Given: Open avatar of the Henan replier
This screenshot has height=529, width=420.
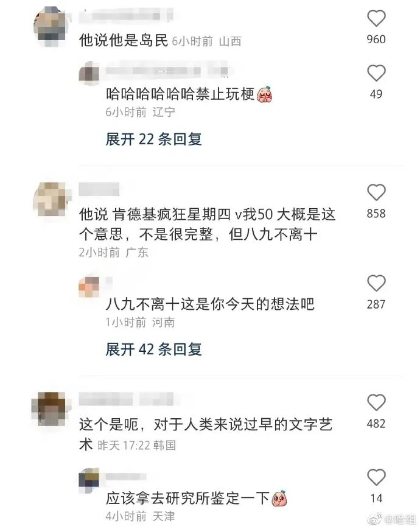Looking at the screenshot, I should (x=89, y=287).
